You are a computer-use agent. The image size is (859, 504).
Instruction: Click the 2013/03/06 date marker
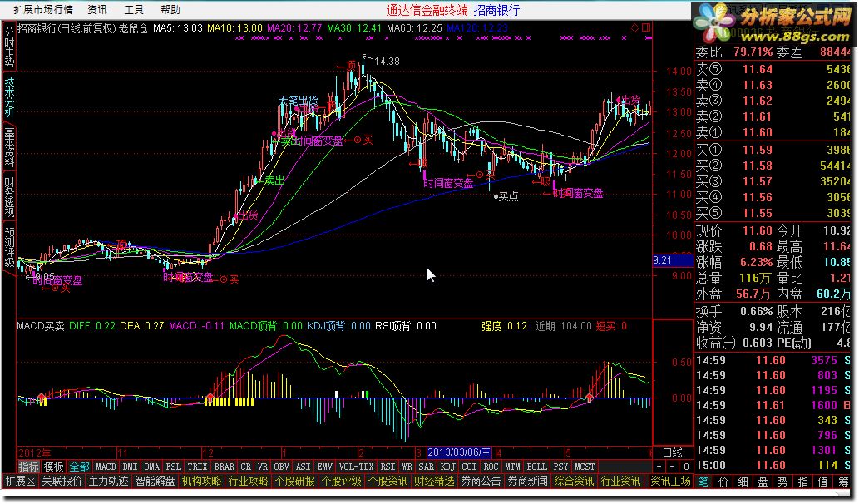point(459,452)
